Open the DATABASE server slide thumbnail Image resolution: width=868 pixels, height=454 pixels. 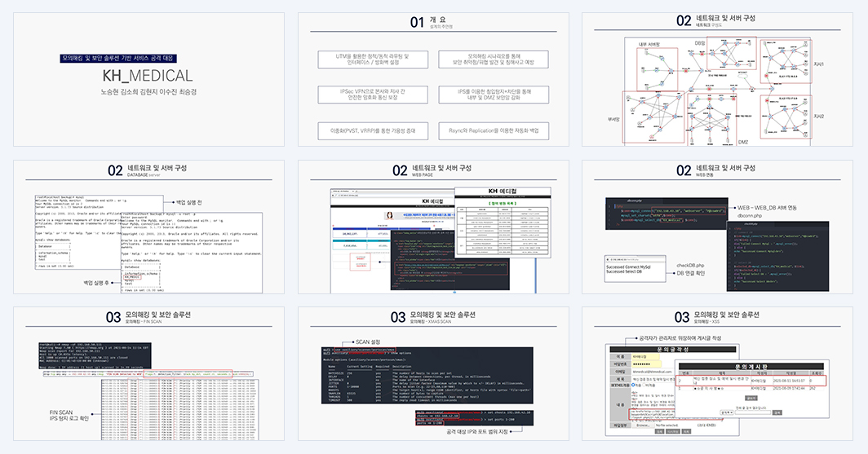[x=149, y=227]
